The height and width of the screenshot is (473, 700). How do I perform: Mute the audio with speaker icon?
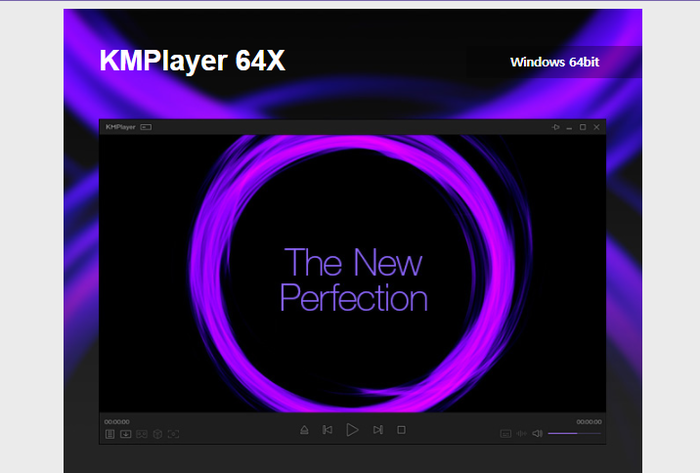pyautogui.click(x=537, y=433)
